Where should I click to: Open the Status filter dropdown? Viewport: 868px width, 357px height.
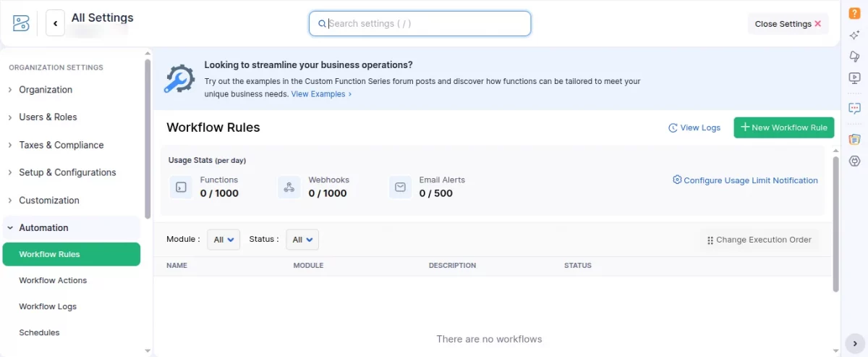[302, 240]
